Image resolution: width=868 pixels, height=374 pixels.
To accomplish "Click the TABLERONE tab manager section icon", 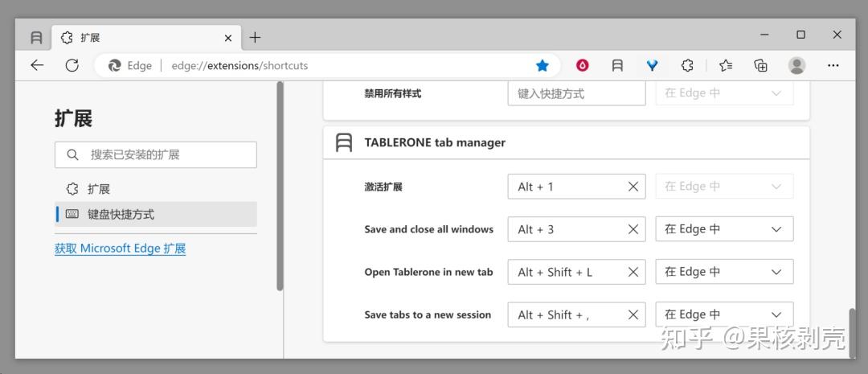I will [344, 142].
